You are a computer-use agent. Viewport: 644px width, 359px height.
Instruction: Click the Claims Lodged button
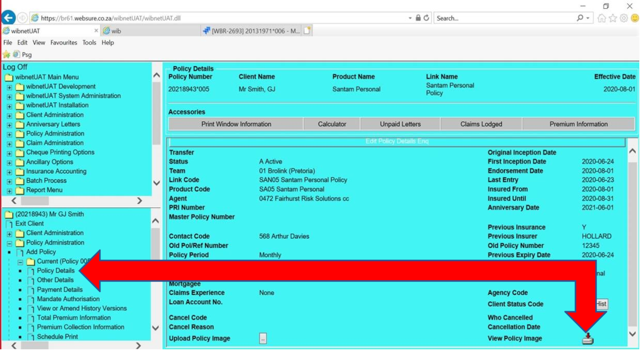pos(481,124)
